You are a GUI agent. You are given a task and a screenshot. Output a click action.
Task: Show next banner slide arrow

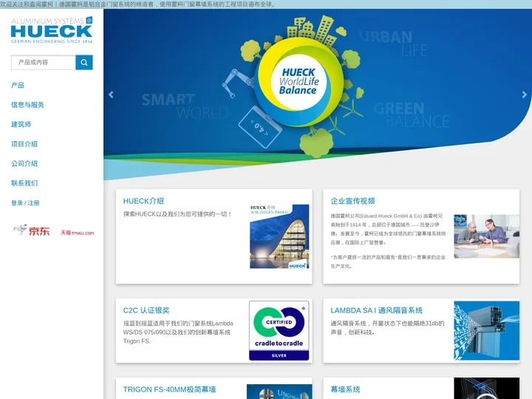click(525, 95)
